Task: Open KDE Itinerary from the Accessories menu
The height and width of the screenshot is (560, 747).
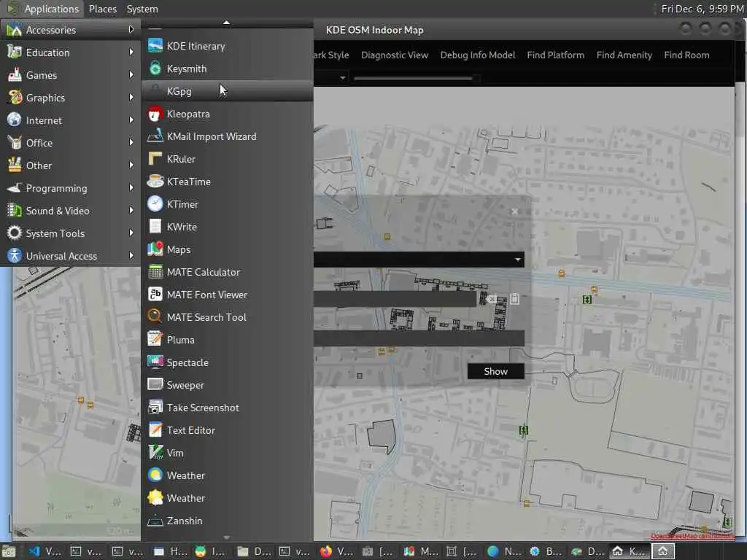Action: point(228,46)
